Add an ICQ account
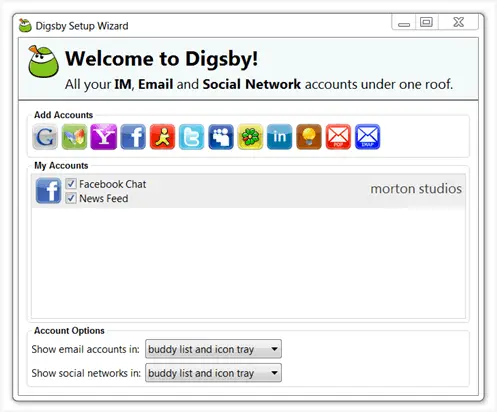 pyautogui.click(x=250, y=137)
